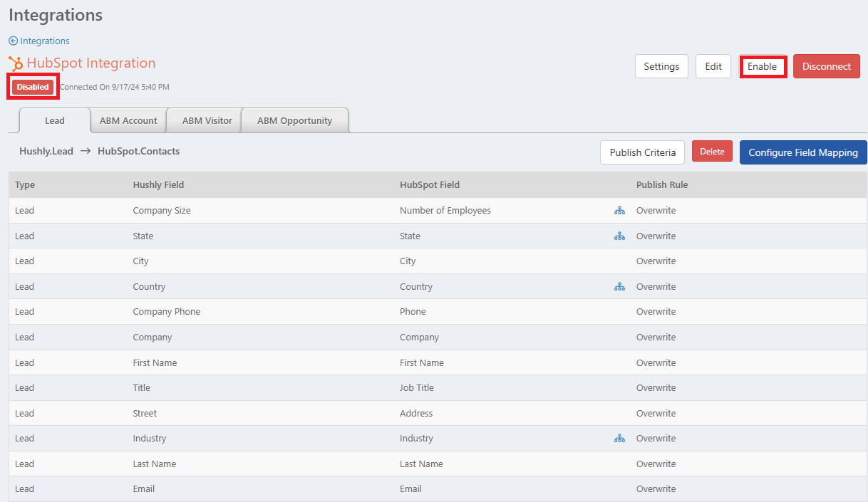
Task: Click the Connected On timestamp text
Action: click(x=115, y=87)
